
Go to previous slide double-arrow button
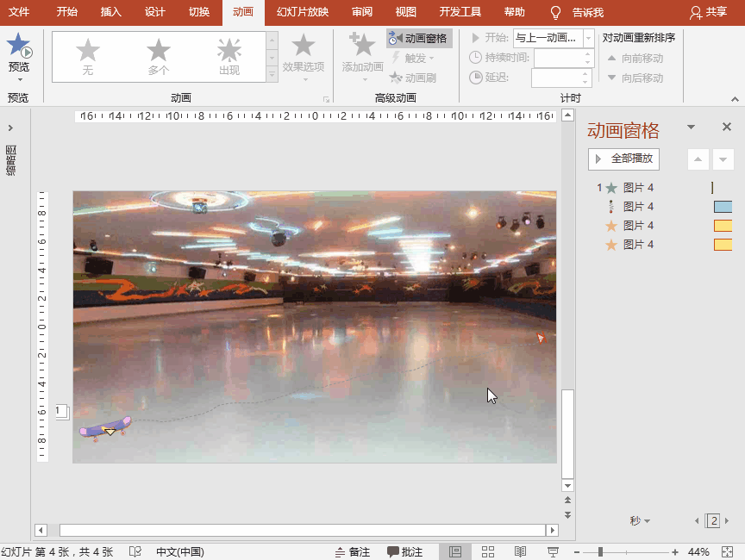pos(567,501)
